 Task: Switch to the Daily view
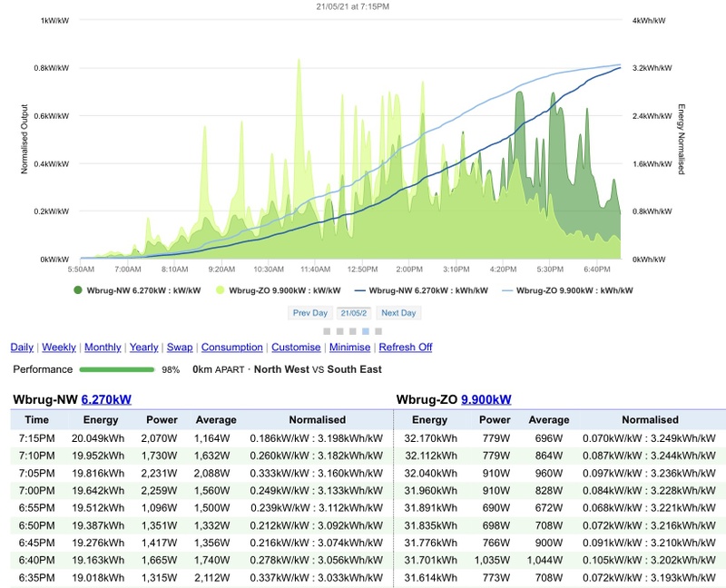click(22, 348)
